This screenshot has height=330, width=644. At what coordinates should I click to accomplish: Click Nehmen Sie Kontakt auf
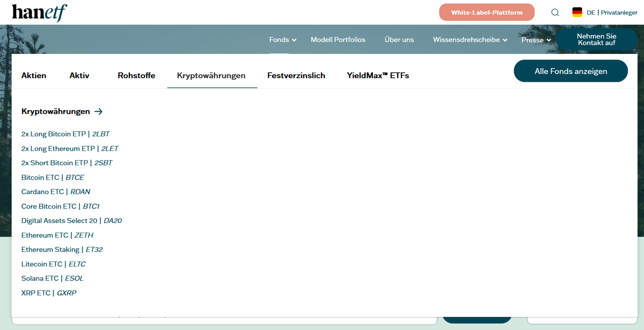click(x=596, y=39)
